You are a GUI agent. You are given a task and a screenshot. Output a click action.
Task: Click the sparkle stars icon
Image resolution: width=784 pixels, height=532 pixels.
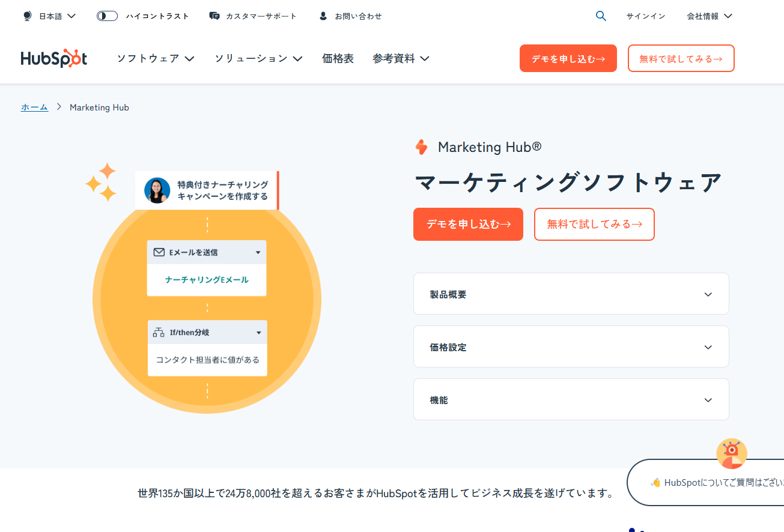[102, 182]
